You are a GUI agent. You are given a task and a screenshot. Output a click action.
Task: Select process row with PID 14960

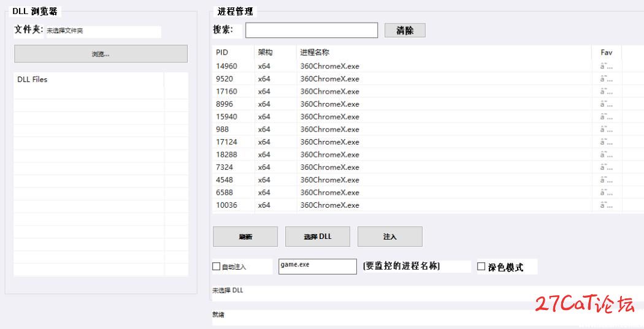[x=428, y=66]
